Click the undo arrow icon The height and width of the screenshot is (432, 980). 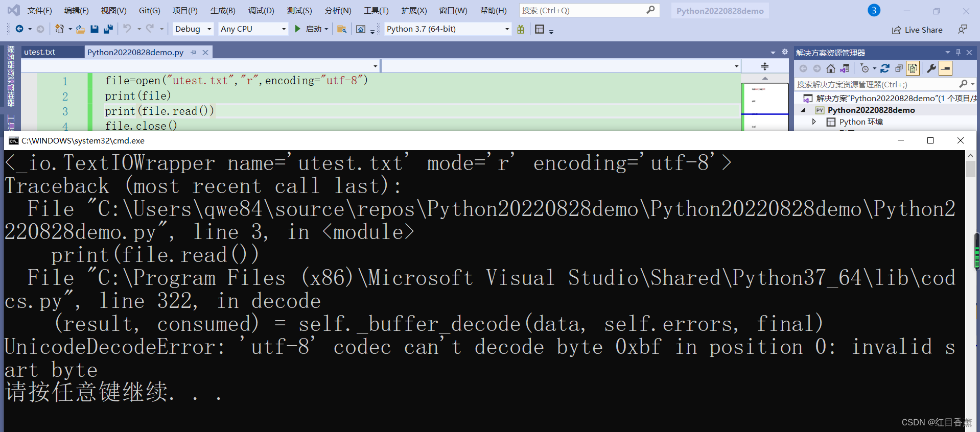point(127,29)
